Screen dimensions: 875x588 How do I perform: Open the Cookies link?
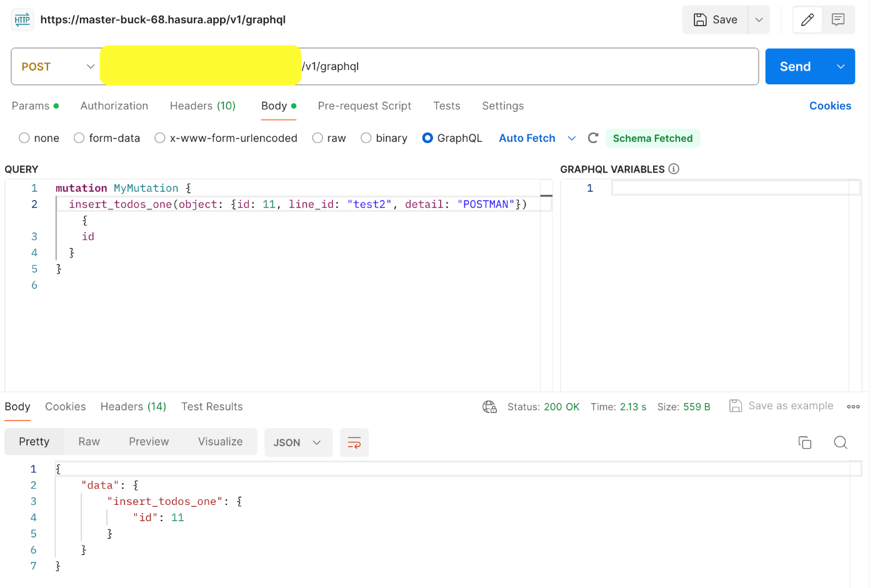[830, 106]
